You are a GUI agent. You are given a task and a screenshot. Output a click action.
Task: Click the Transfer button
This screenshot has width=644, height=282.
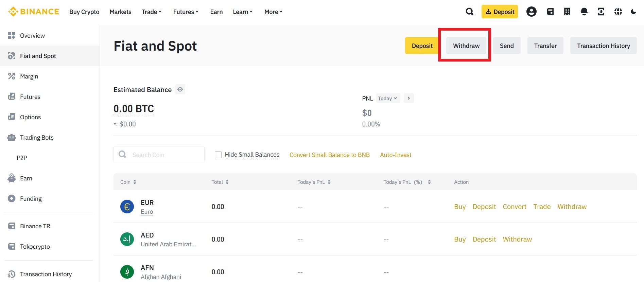pos(545,46)
